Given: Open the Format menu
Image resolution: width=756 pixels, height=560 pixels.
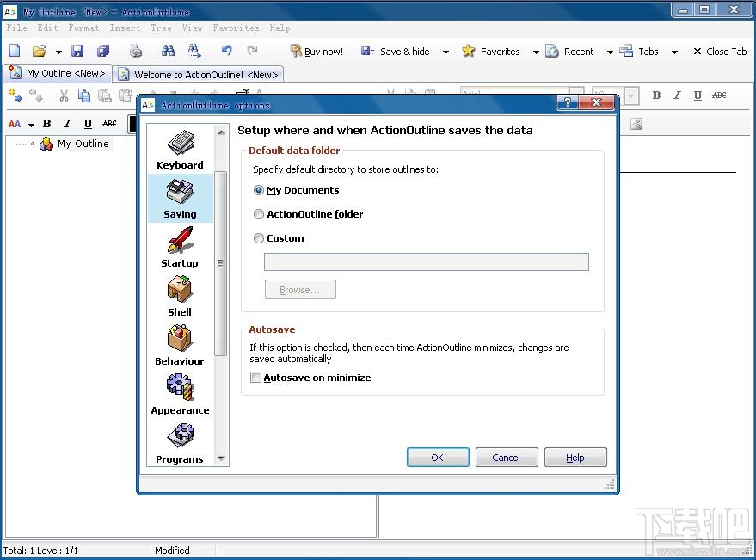Looking at the screenshot, I should [x=83, y=28].
